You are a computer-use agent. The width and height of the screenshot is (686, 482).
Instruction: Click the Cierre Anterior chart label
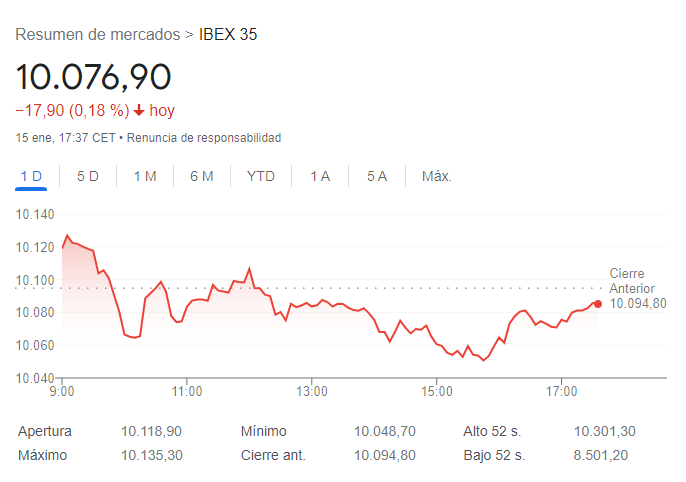click(x=631, y=281)
